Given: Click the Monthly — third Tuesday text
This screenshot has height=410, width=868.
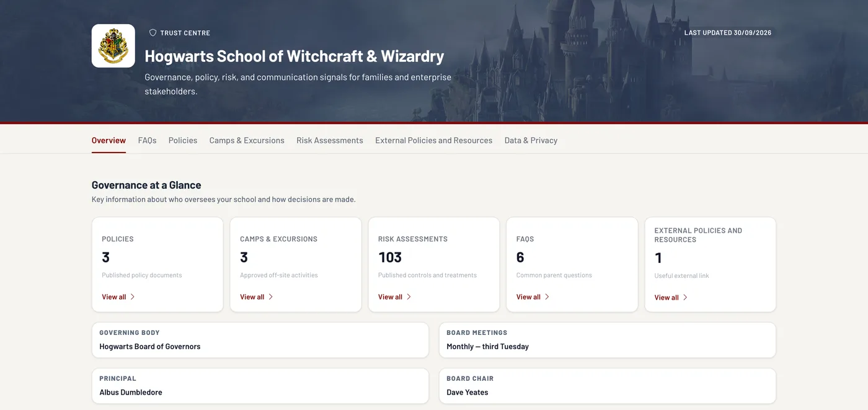Looking at the screenshot, I should [488, 347].
